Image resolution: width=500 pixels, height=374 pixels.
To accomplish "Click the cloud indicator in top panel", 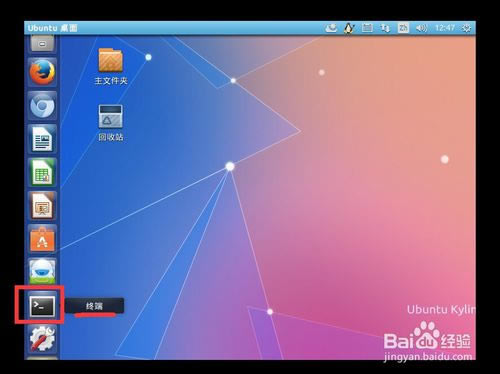I will (x=331, y=28).
